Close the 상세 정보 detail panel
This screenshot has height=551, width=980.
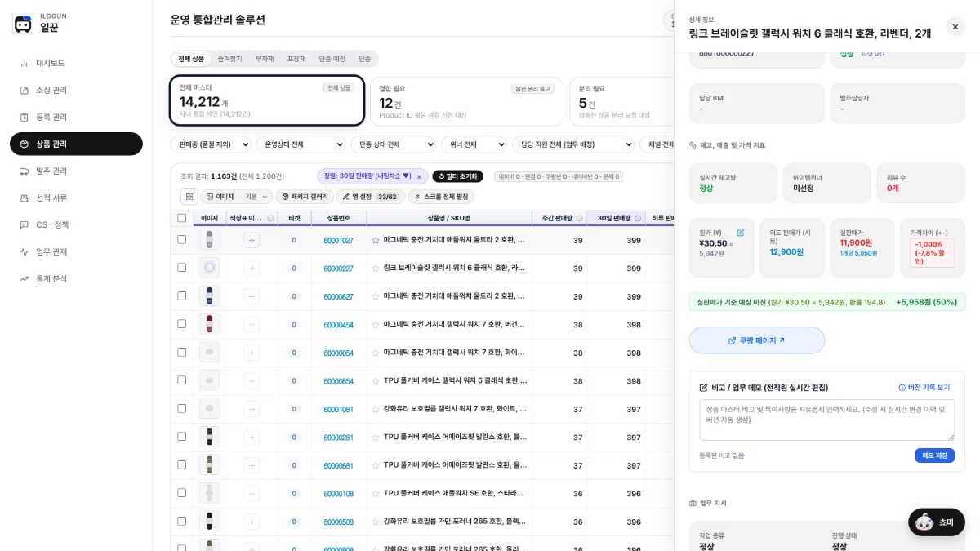pyautogui.click(x=955, y=26)
